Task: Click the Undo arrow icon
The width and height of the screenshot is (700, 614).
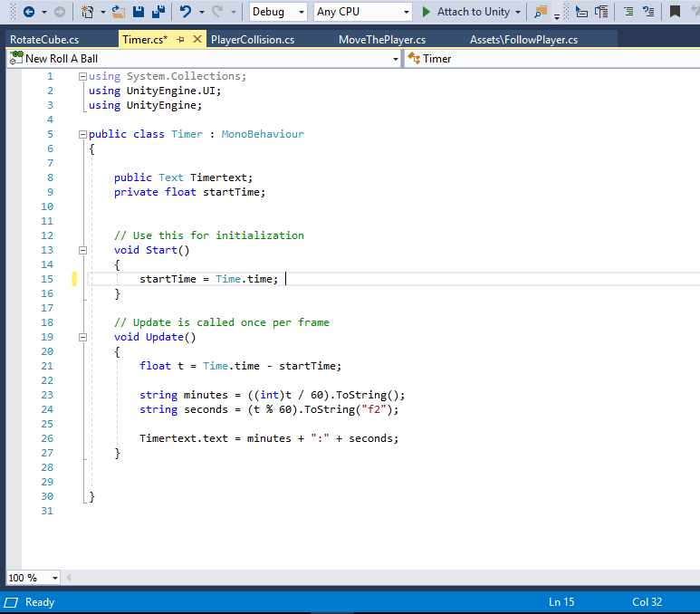Action: tap(186, 12)
